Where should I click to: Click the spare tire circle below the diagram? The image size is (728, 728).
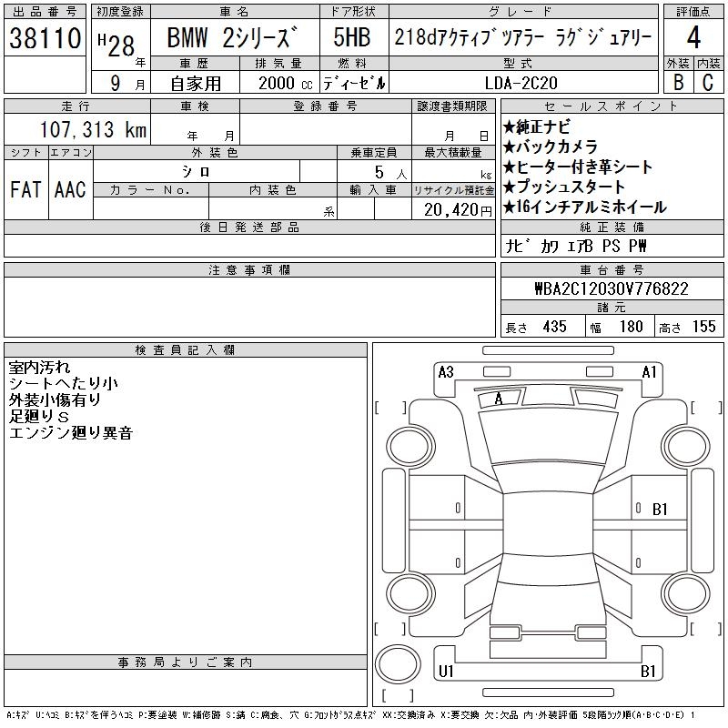398,664
